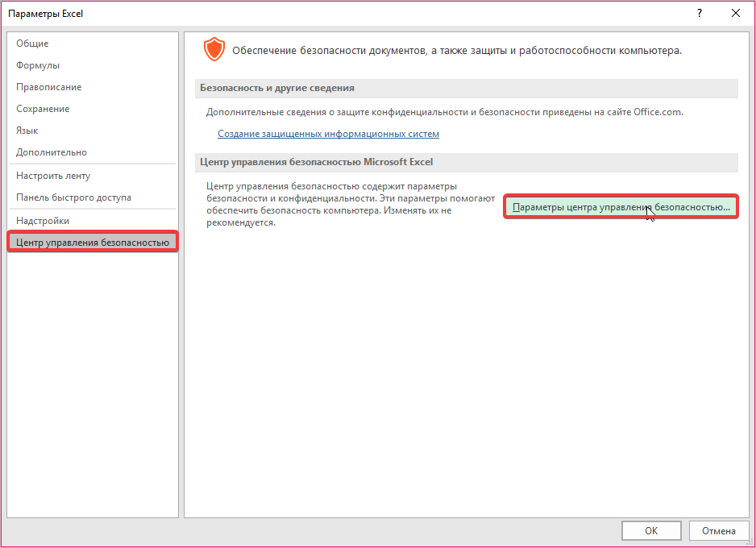Open the Help question mark button
Viewport: 756px width, 548px height.
[x=698, y=13]
